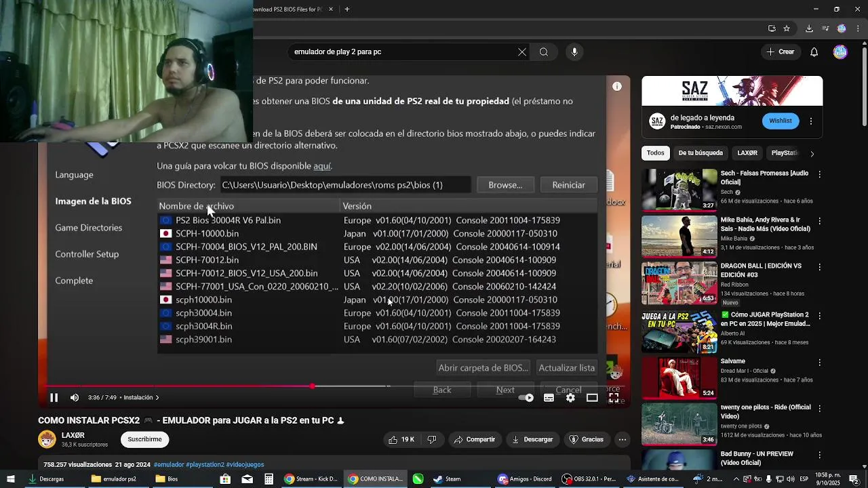Open YouTube account avatar menu
This screenshot has width=868, height=488.
click(840, 52)
